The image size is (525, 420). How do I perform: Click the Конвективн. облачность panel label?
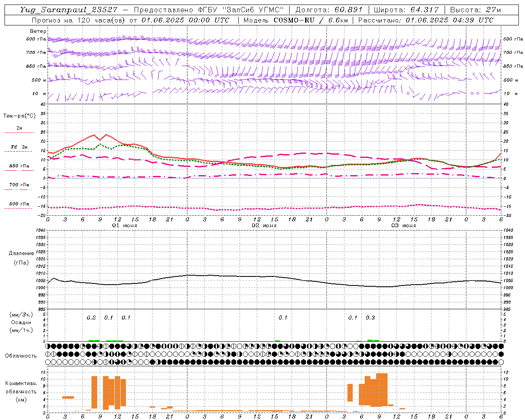(x=21, y=387)
